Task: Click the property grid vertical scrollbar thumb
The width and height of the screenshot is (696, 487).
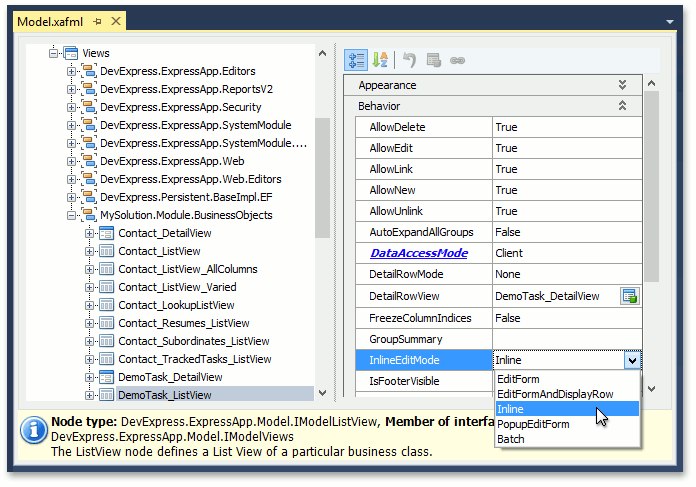Action: [651, 186]
